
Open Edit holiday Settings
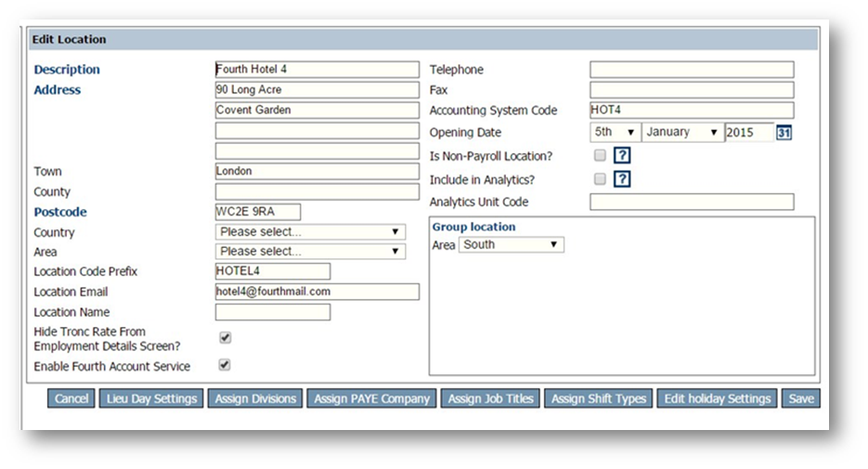[717, 398]
